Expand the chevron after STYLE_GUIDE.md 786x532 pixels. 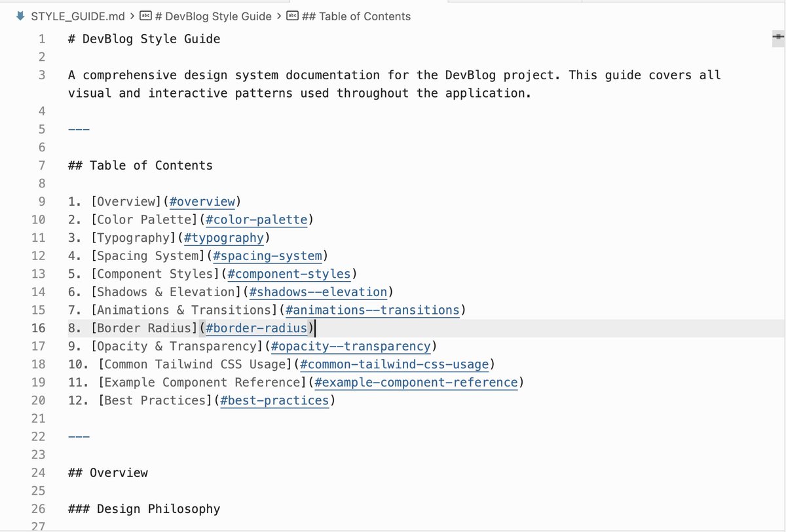(x=132, y=16)
